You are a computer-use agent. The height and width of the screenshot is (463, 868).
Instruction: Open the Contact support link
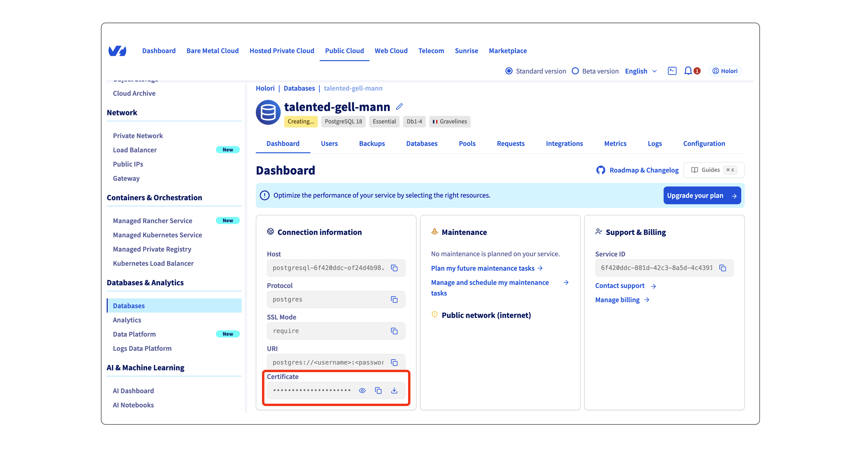(620, 285)
